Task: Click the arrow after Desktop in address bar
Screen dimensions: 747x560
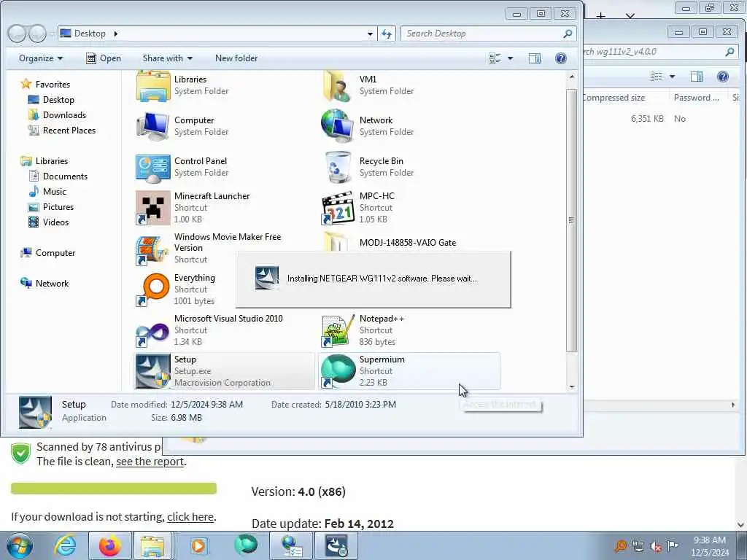Action: point(116,34)
